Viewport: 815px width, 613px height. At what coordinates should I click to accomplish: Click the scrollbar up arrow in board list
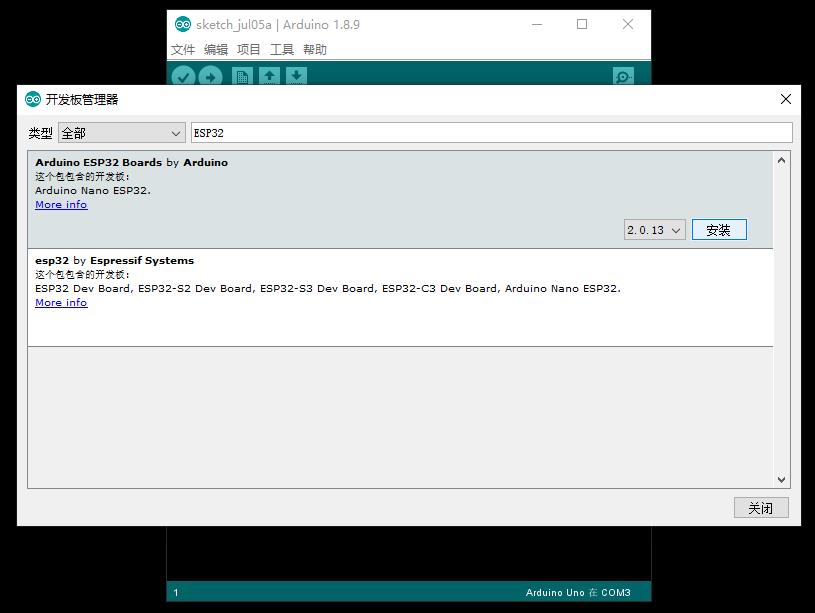[781, 161]
